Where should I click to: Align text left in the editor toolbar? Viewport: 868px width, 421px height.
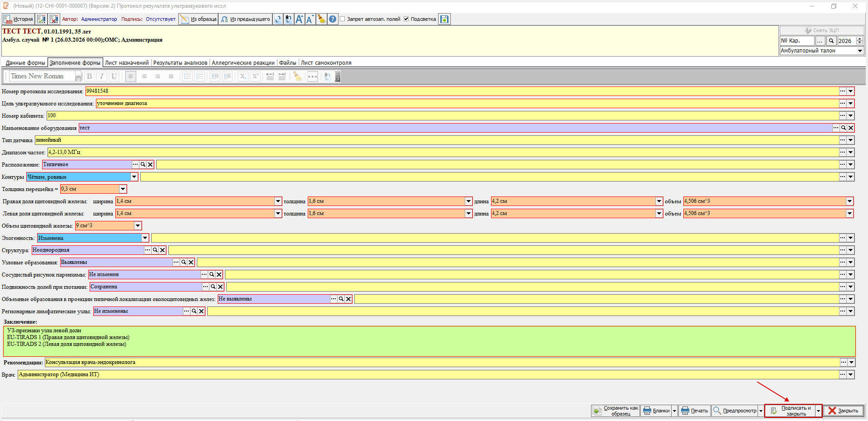tap(131, 76)
